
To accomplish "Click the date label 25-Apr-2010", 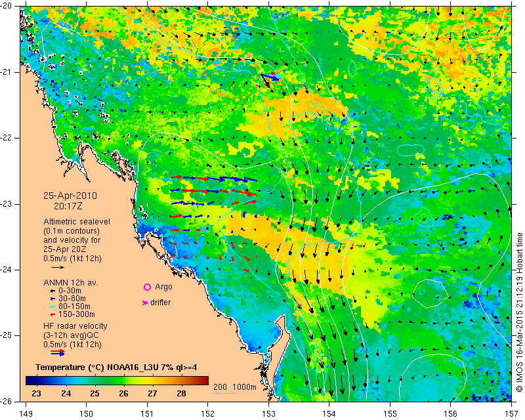I will [x=70, y=196].
